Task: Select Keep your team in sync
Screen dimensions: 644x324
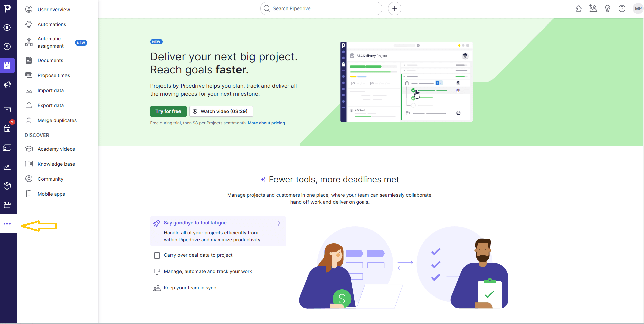Action: tap(190, 288)
